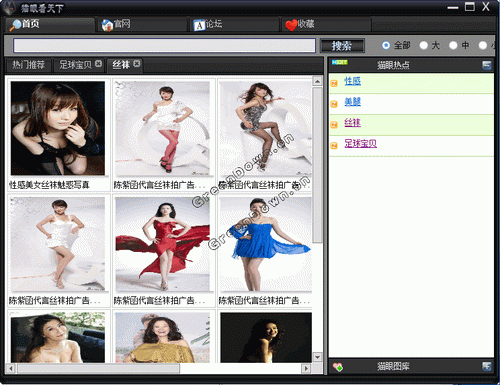Click the 搜索 search button
The image size is (500, 385).
(342, 46)
